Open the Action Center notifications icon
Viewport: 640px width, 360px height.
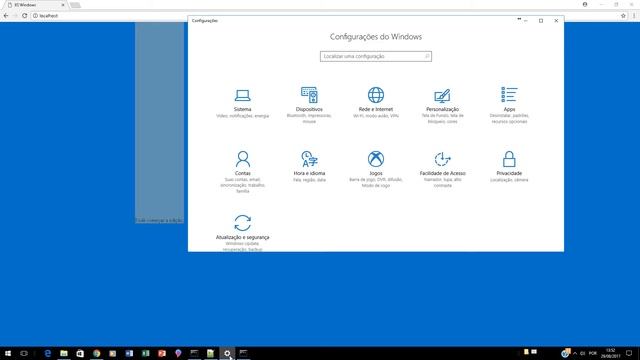coord(629,353)
